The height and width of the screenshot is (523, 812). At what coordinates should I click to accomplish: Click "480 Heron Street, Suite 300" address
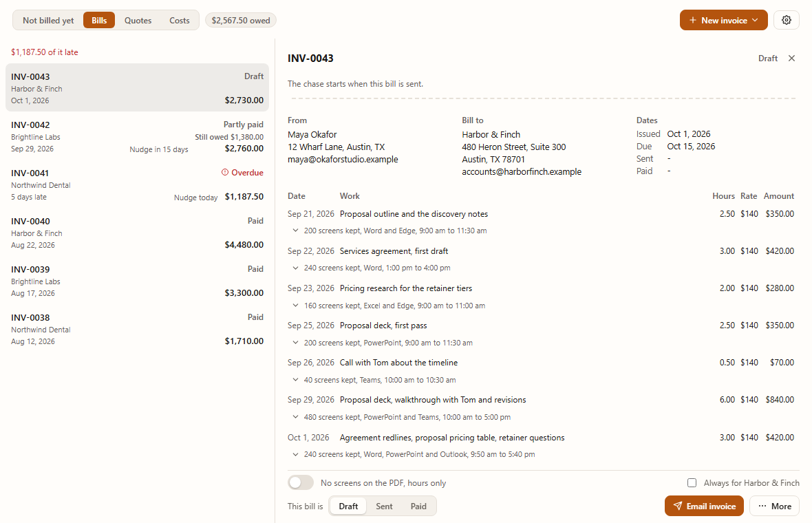pos(514,147)
